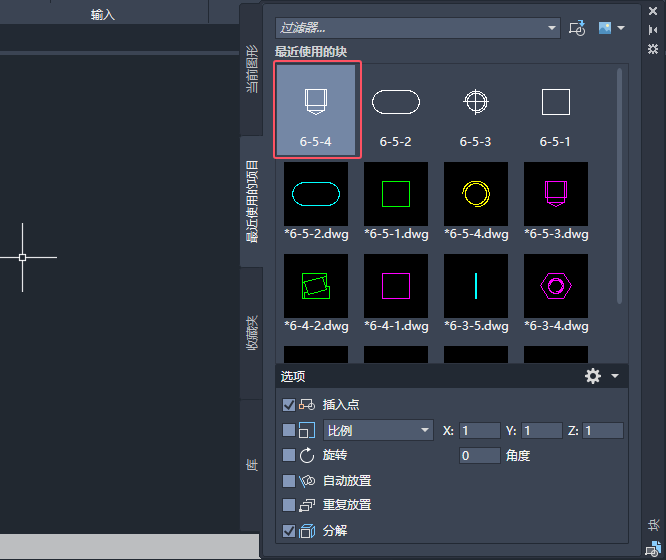Select the 6-5-3 crosshair circle block
Viewport: 666px width, 560px height.
coord(475,110)
